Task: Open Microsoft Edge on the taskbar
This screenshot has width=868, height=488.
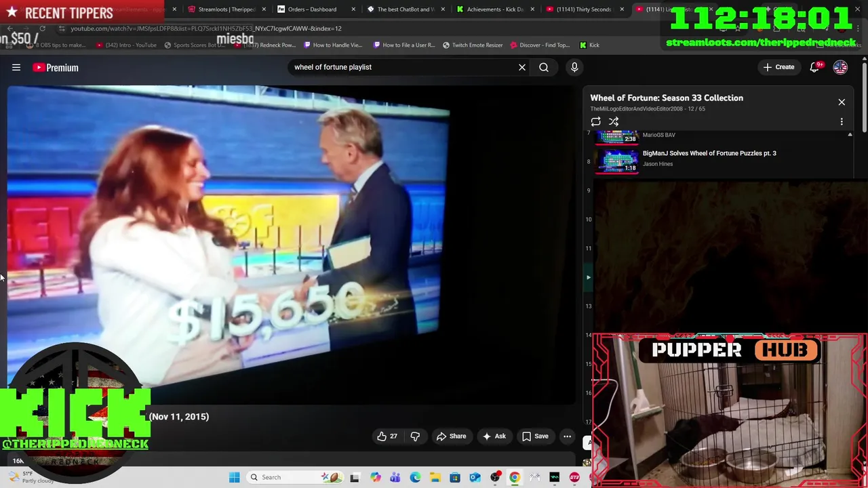Action: [415, 478]
